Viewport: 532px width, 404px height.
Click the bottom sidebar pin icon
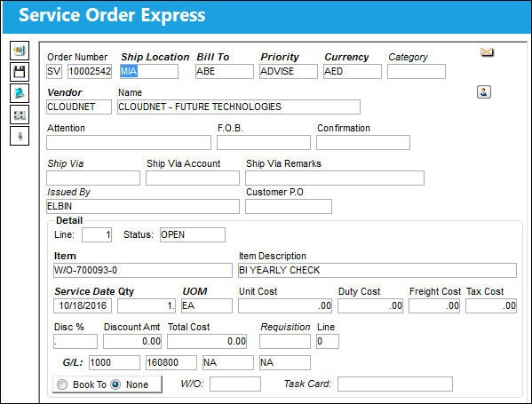[20, 136]
